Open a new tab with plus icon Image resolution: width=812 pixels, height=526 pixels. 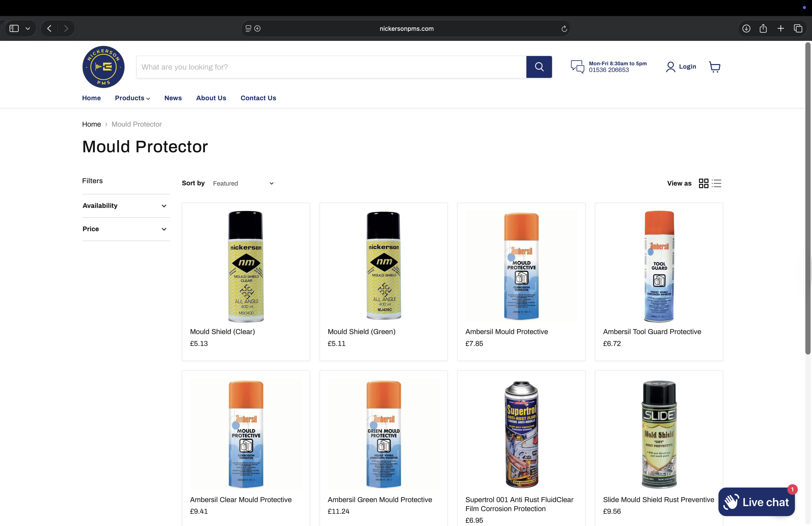point(780,28)
